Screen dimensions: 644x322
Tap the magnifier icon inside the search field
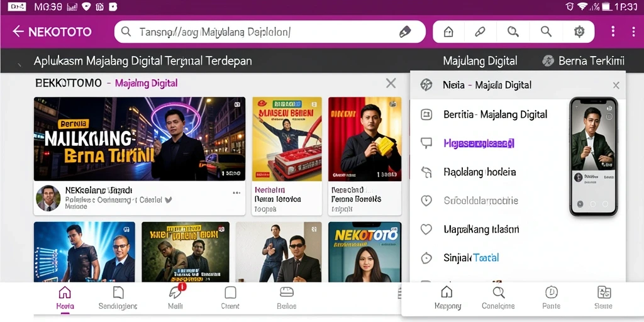point(126,31)
